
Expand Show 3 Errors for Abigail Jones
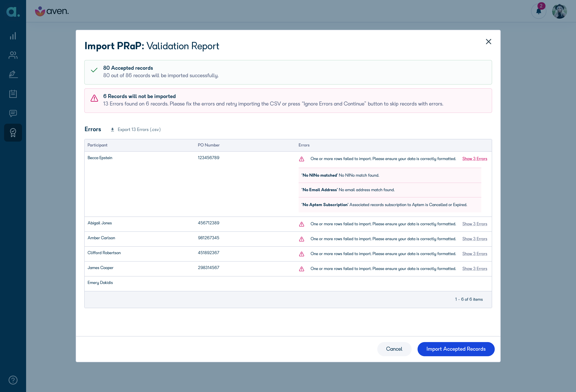(x=475, y=224)
